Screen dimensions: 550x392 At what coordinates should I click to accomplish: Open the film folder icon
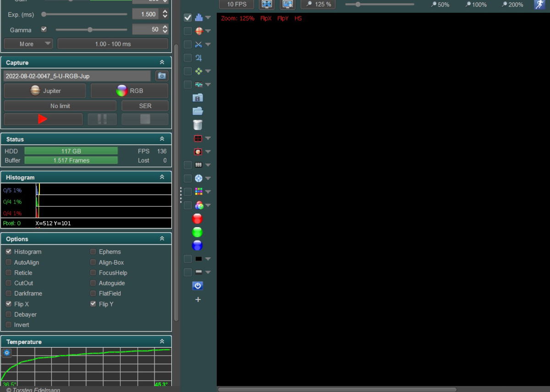click(198, 98)
